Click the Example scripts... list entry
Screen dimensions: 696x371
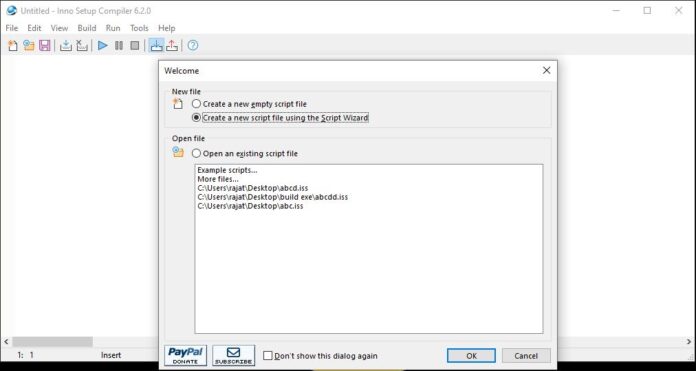click(227, 170)
